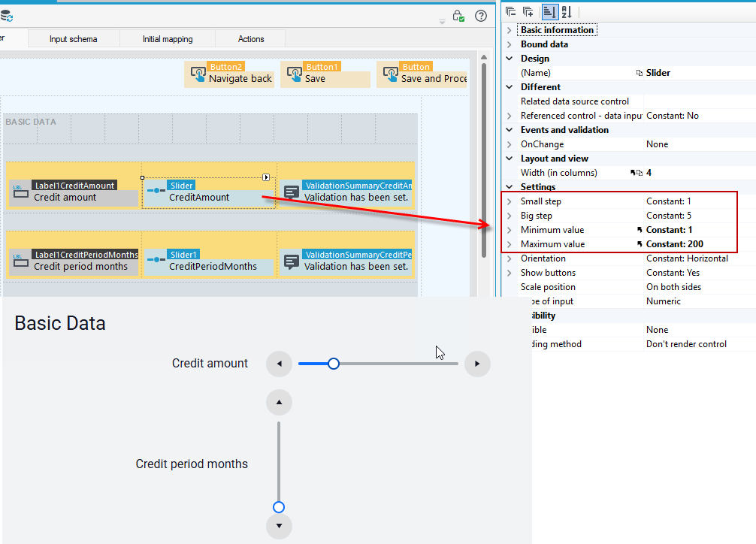Screen dimensions: 756x544
Task: Increase Credit amount with right arrow button
Action: coord(477,364)
